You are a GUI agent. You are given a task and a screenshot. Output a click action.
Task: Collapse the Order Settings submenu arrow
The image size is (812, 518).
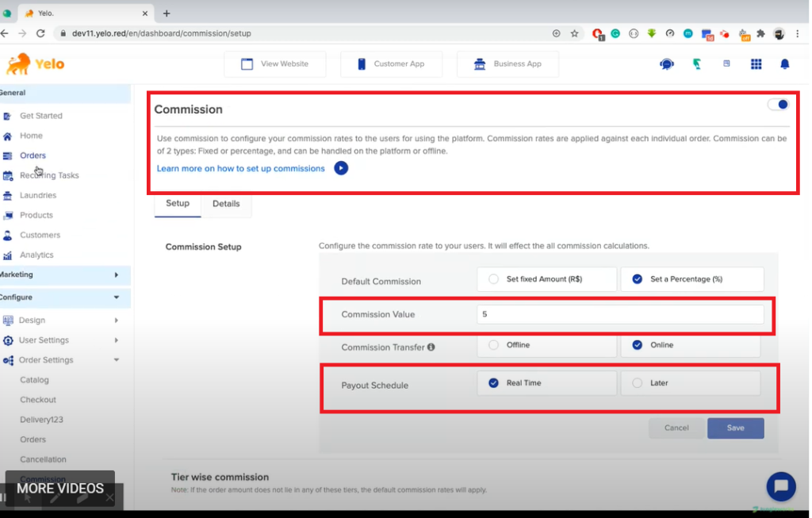tap(116, 360)
